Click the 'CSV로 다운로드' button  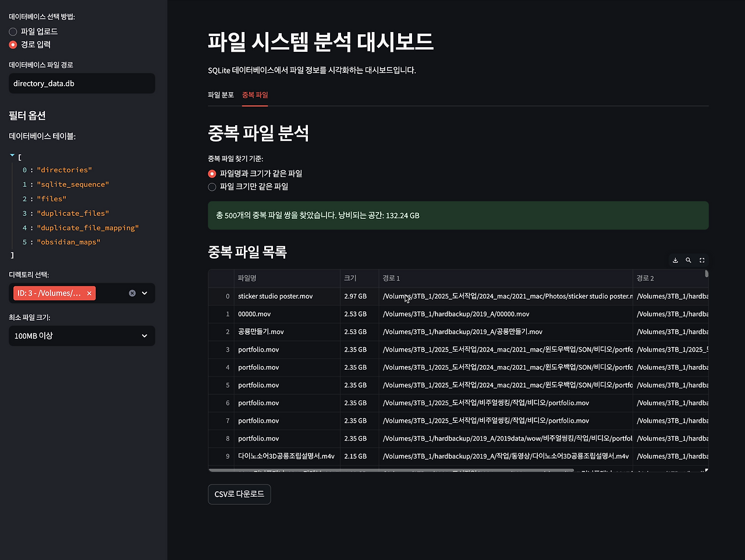point(239,494)
